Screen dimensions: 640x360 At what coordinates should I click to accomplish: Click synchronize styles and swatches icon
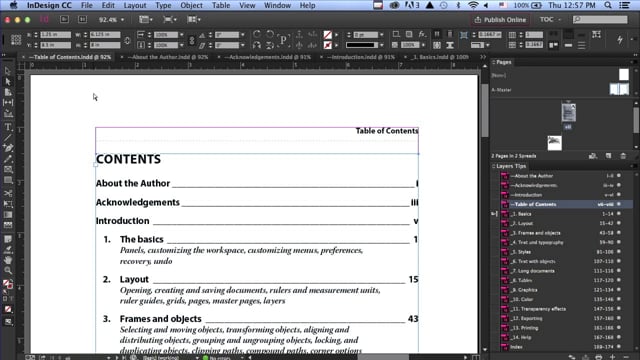pos(572,357)
